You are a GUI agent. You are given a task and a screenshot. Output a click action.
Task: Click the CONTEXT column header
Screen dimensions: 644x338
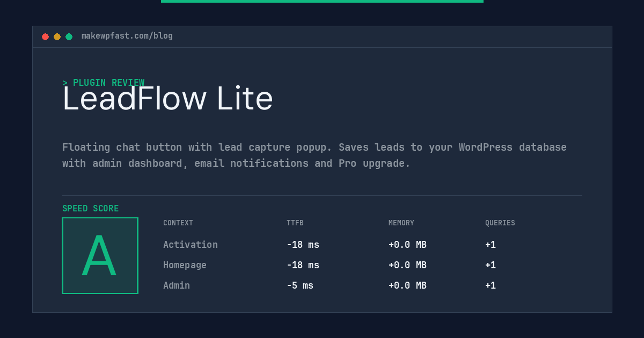pos(178,223)
